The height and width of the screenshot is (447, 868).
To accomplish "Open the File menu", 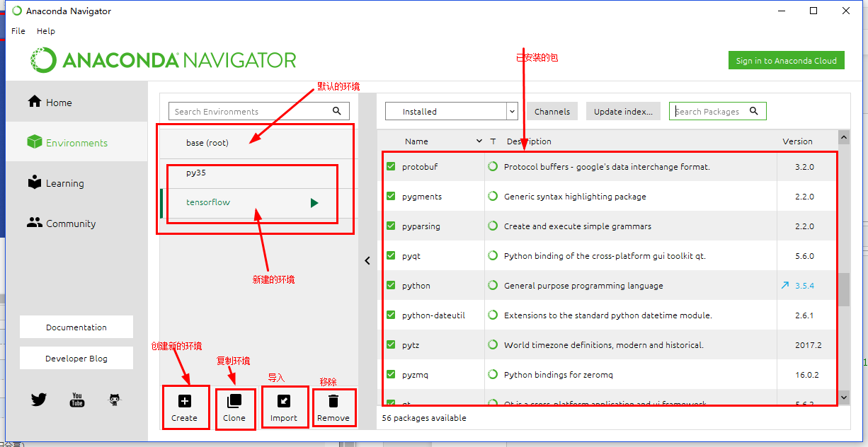I will [18, 31].
